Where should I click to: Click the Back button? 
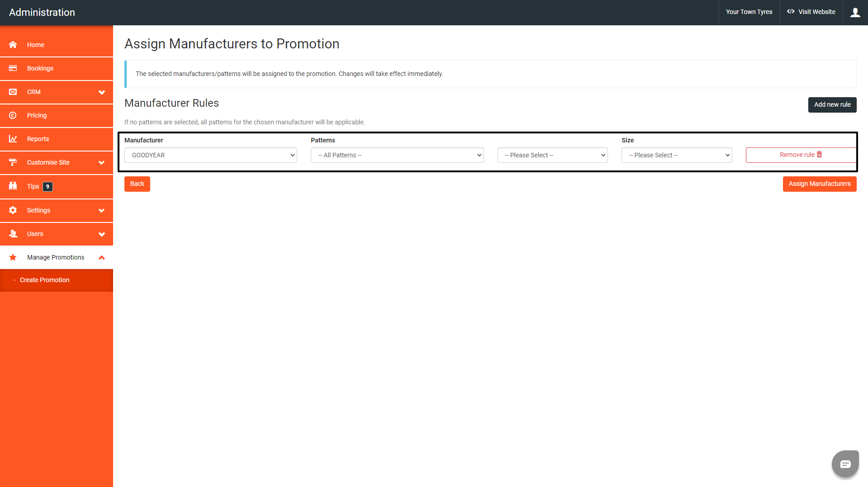(137, 184)
